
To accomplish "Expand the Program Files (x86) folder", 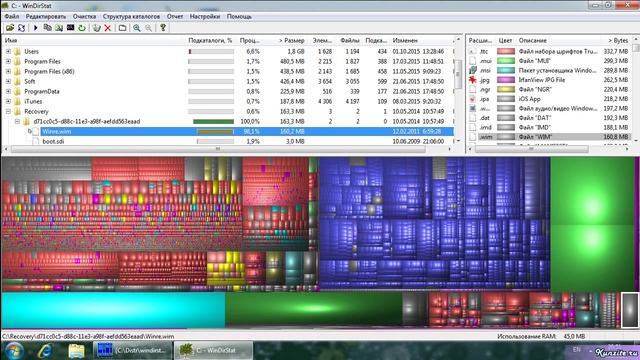I will pyautogui.click(x=8, y=71).
